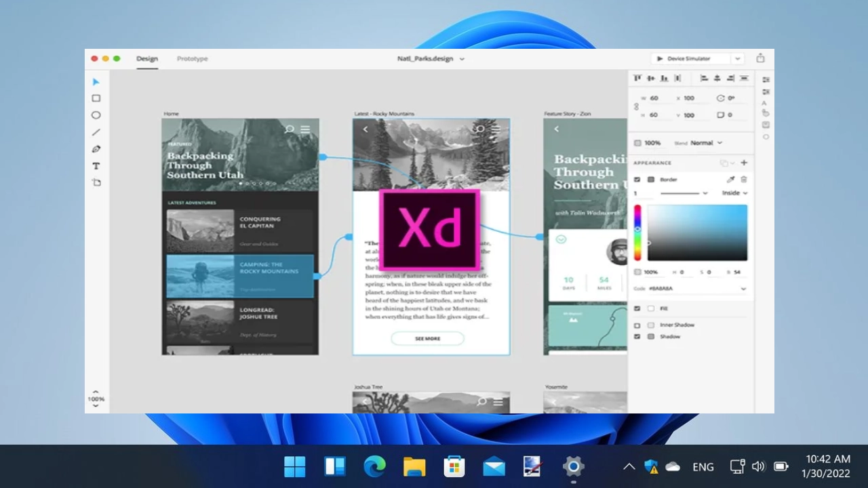
Task: Click the Share icon in title bar
Action: [x=760, y=58]
